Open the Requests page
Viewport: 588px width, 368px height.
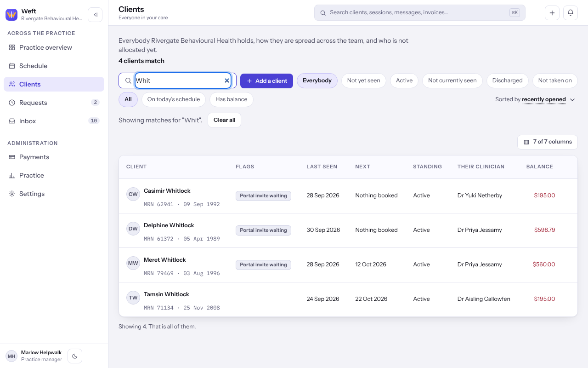click(x=54, y=103)
